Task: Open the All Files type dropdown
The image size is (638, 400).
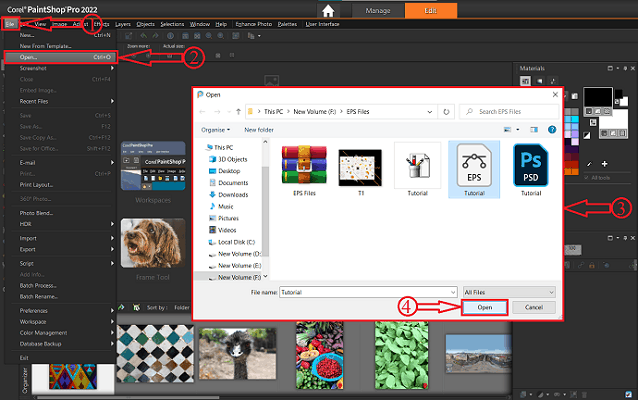Action: (509, 292)
